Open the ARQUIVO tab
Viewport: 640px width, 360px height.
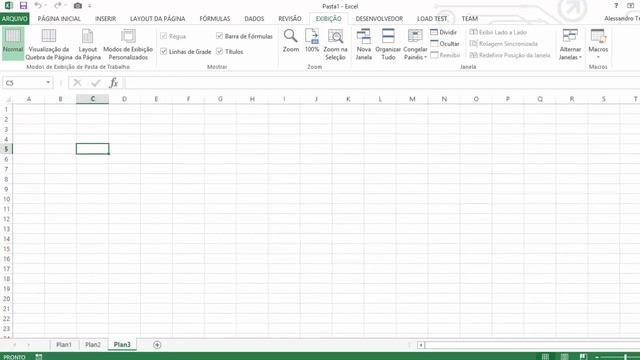click(x=14, y=19)
